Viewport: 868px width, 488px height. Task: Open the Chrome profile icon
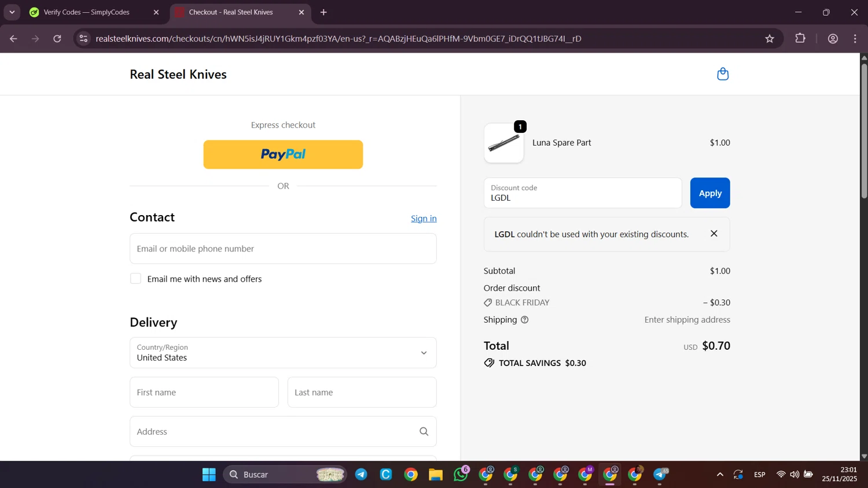point(833,39)
